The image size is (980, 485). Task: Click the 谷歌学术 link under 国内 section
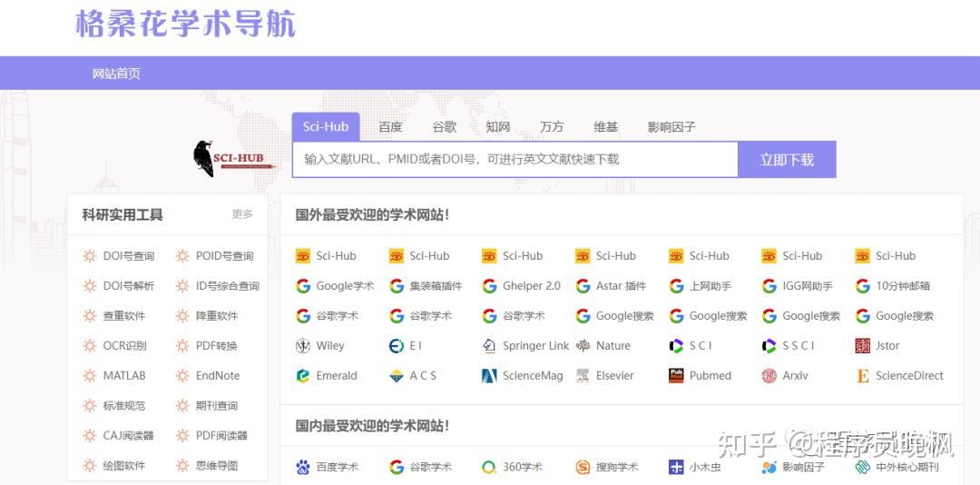(431, 467)
